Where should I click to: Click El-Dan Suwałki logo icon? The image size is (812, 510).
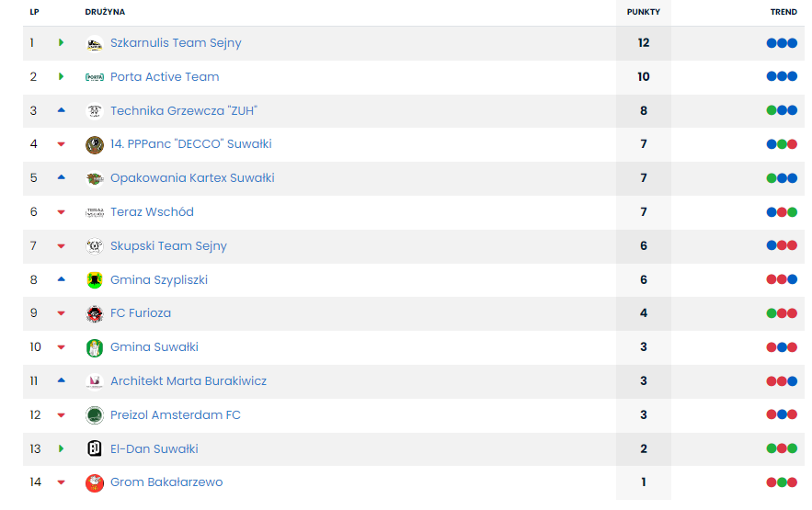click(x=94, y=449)
